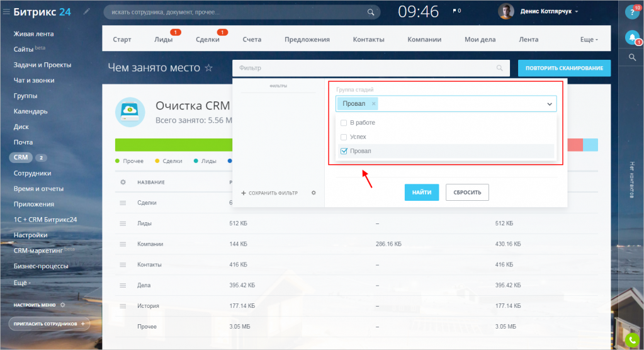The height and width of the screenshot is (350, 644).
Task: Add page to favorites with the star icon
Action: click(x=208, y=68)
